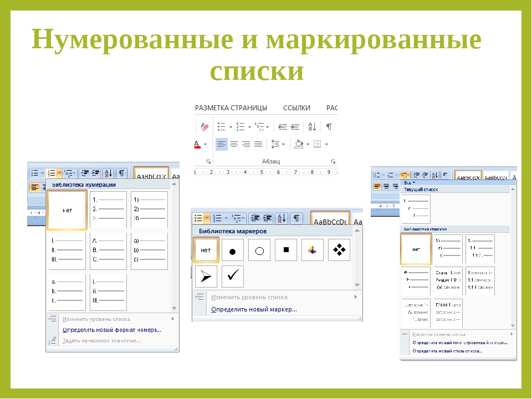Choose the 'Глава 1' heading list style
The height and width of the screenshot is (399, 532).
pos(448,313)
